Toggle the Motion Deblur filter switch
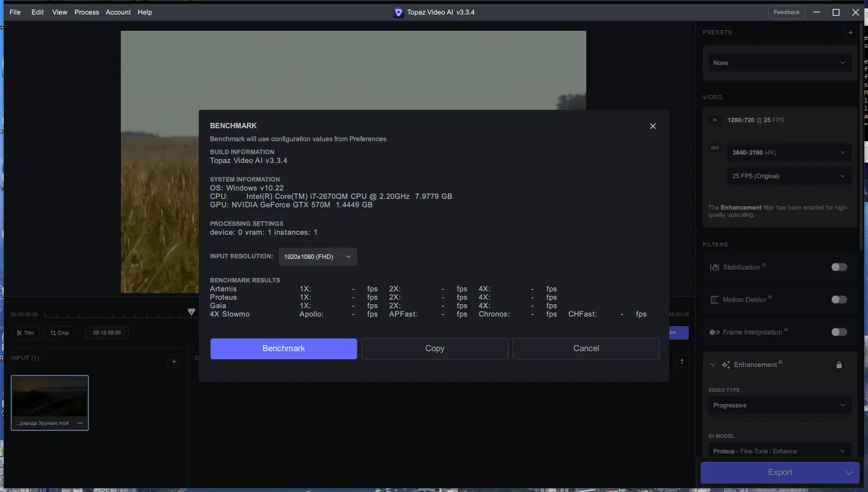This screenshot has height=492, width=868. pyautogui.click(x=839, y=300)
